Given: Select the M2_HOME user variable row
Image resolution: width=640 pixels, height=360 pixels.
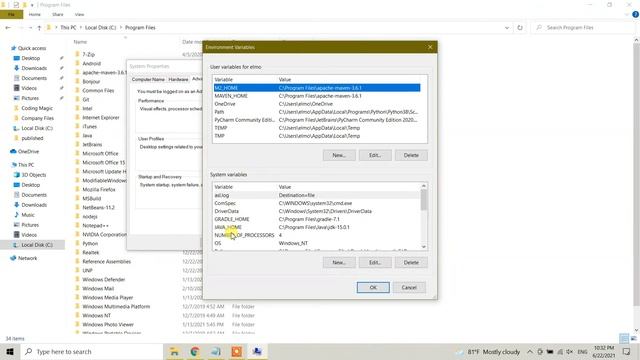Looking at the screenshot, I should (317, 88).
